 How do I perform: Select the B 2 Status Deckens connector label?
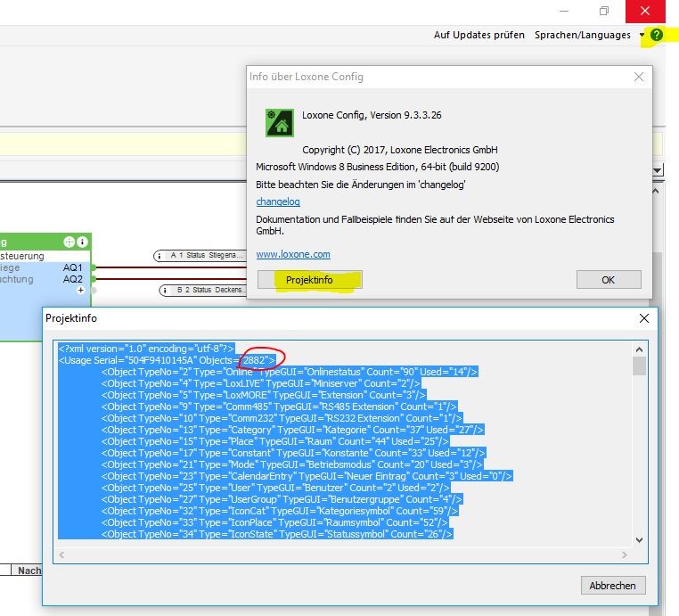tap(202, 291)
